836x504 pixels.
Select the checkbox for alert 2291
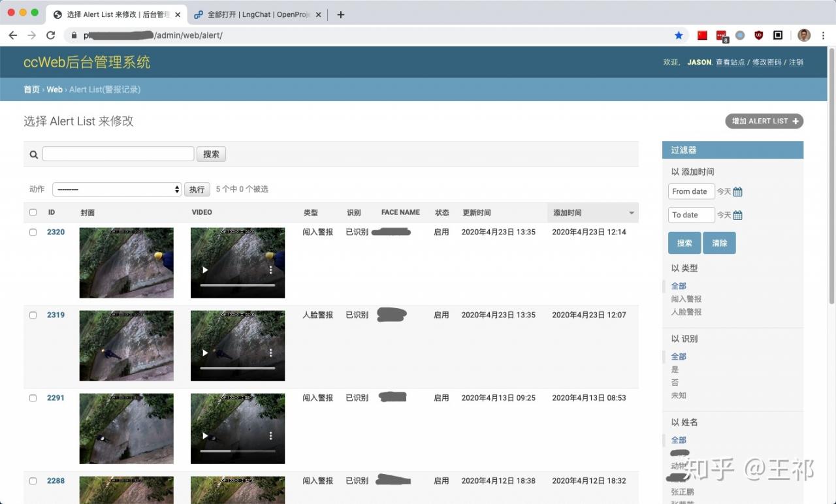pos(33,398)
